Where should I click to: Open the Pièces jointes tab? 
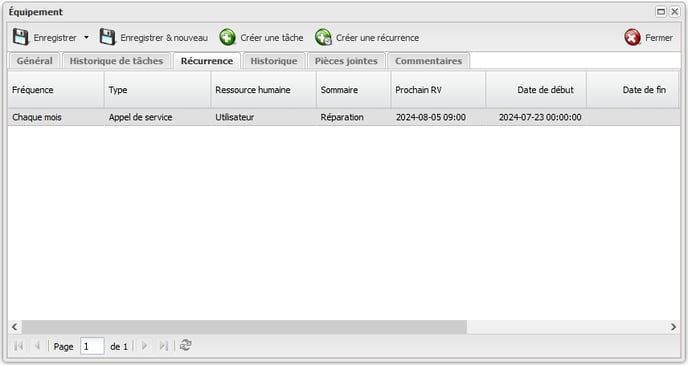[x=346, y=61]
